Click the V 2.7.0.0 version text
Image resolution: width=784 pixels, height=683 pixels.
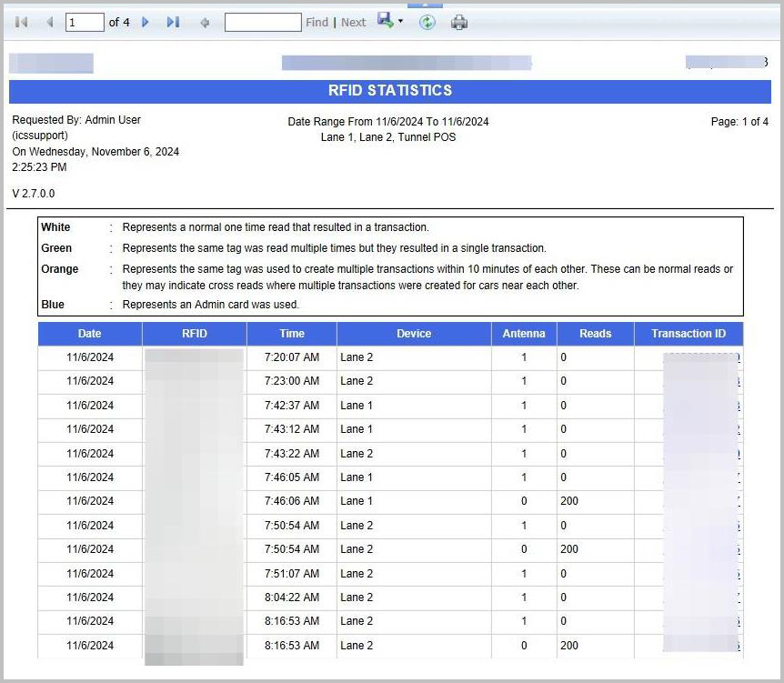click(x=34, y=194)
